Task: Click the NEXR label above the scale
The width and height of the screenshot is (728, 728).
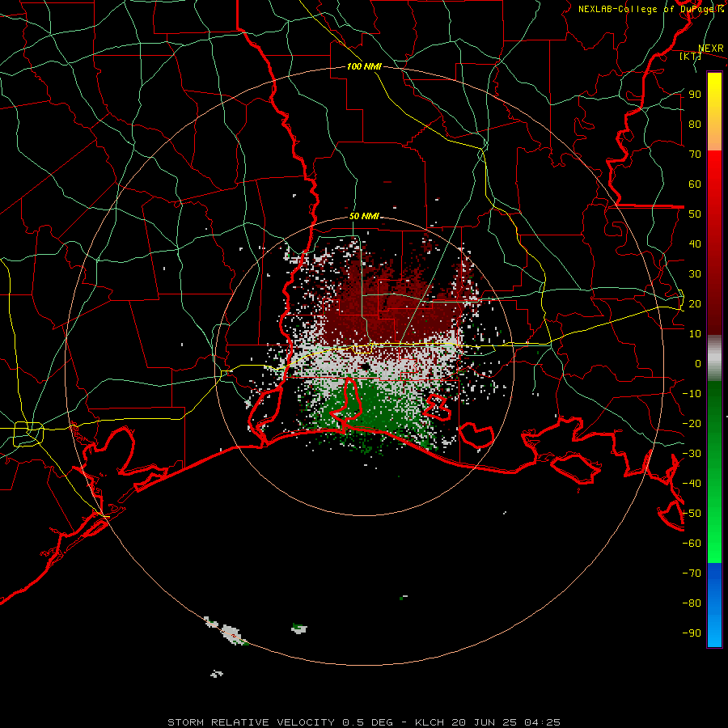Action: pos(711,49)
